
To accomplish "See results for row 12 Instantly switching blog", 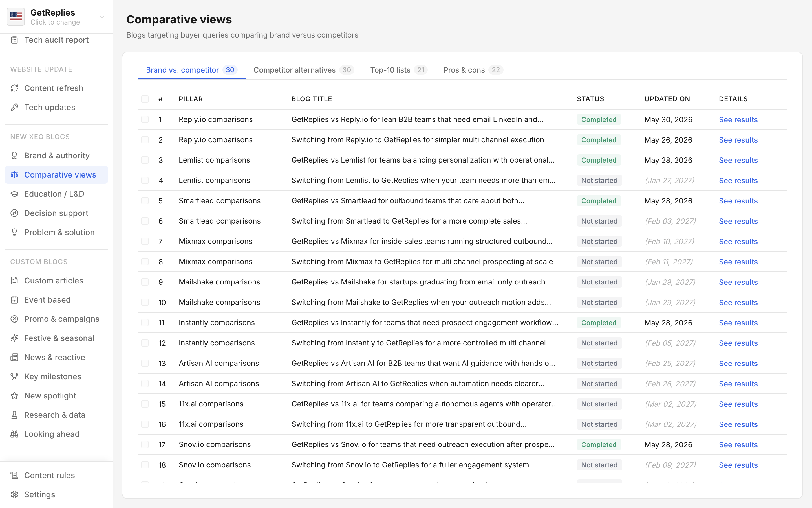I will point(738,343).
